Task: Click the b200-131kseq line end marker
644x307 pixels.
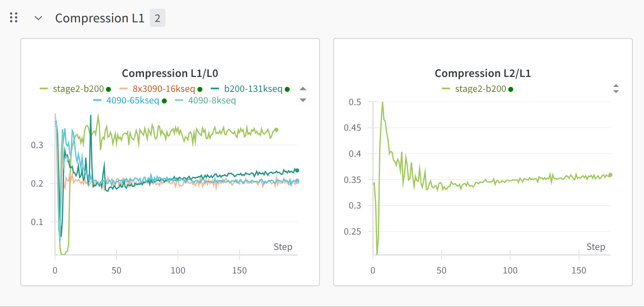Action: [x=297, y=170]
